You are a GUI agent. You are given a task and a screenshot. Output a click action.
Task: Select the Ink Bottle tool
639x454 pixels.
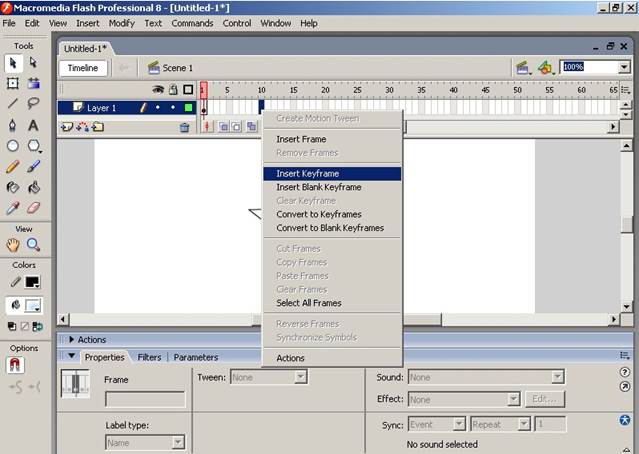(x=13, y=187)
